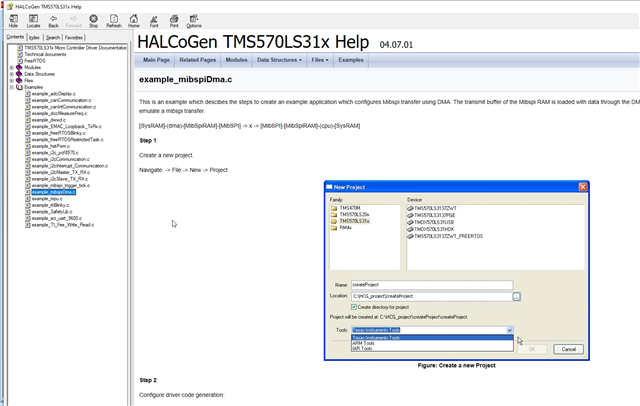
Task: Switch to the Contents tab
Action: 15,37
